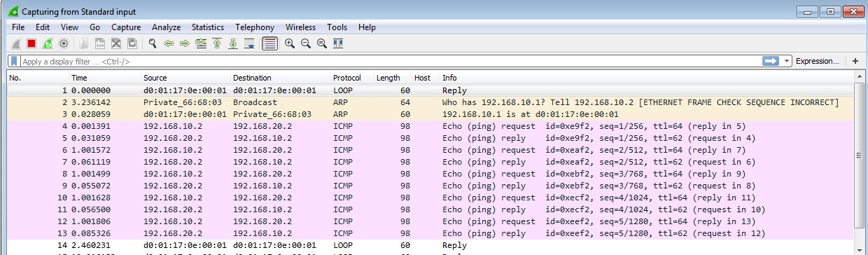Sort by the Destination column header

pyautogui.click(x=281, y=78)
